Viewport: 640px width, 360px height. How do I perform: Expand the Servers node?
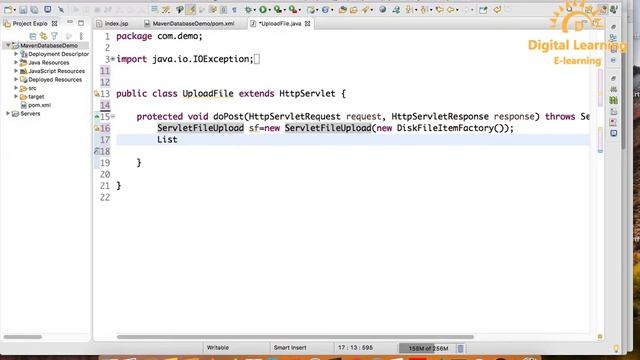(8, 113)
